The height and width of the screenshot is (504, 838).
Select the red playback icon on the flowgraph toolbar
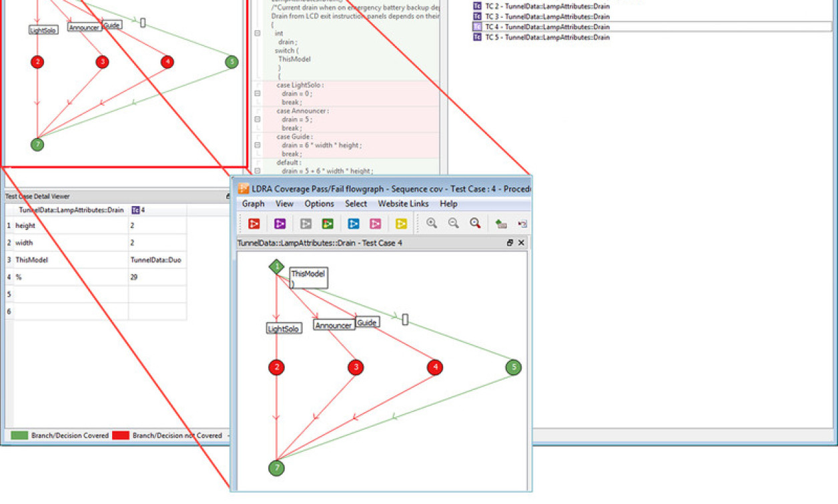pos(255,223)
